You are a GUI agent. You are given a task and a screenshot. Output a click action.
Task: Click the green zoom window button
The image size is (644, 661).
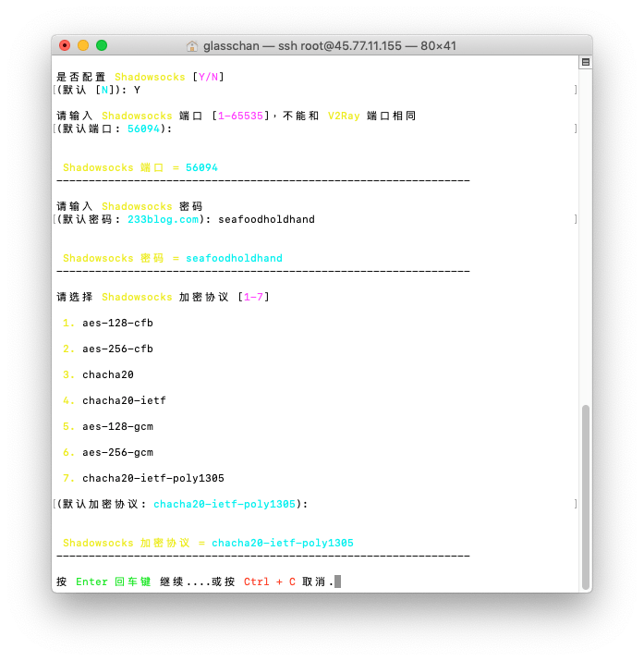tap(102, 45)
